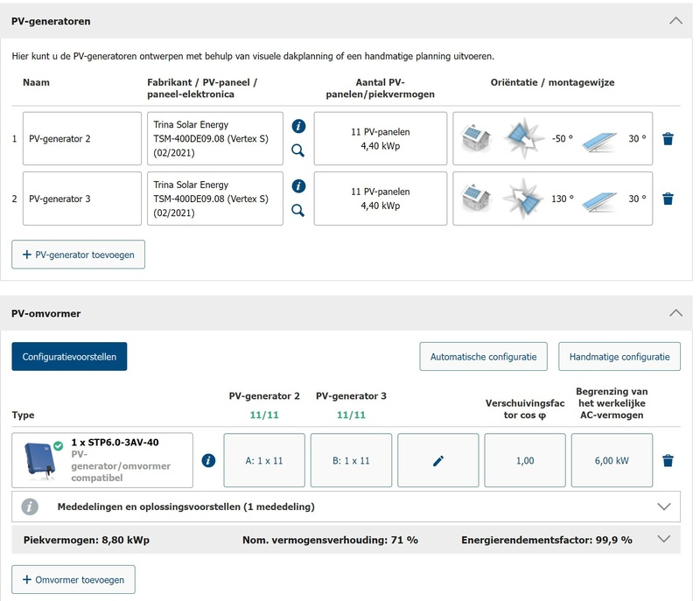Edit inverter configuration with pencil icon

(x=438, y=460)
